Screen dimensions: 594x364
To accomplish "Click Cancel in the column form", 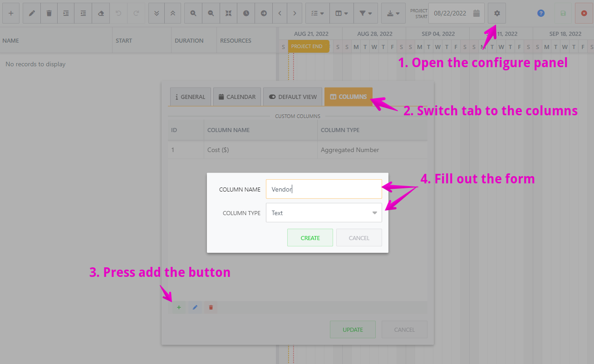I will pos(358,238).
